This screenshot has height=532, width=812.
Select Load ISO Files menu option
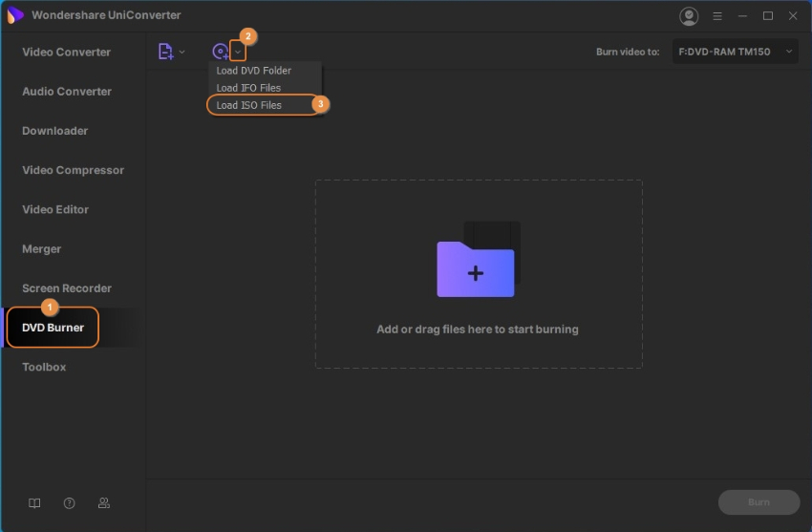click(x=250, y=105)
